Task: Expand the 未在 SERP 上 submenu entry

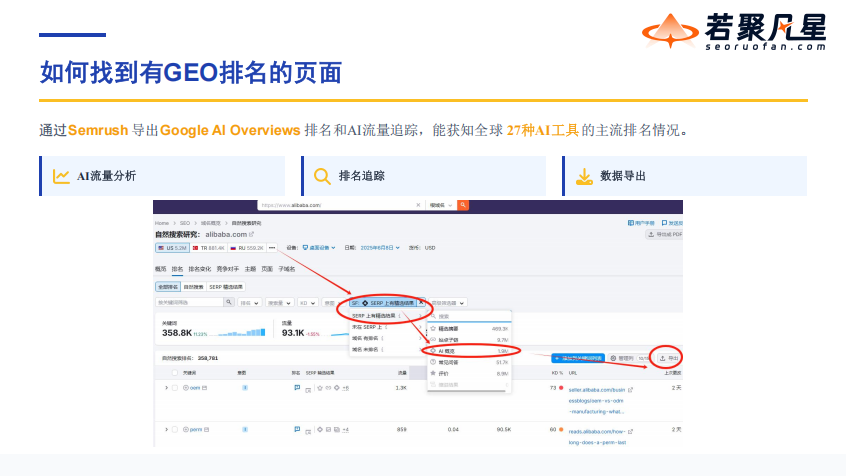Action: [x=385, y=327]
